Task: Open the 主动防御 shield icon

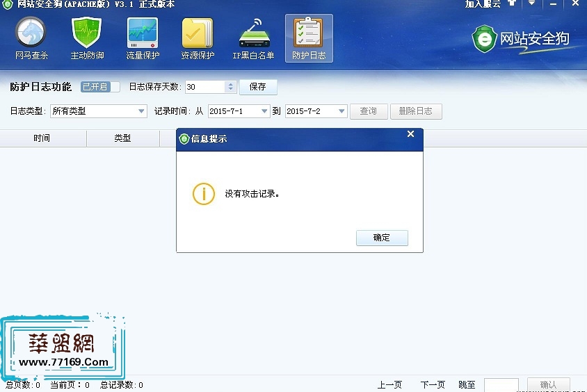Action: [87, 39]
